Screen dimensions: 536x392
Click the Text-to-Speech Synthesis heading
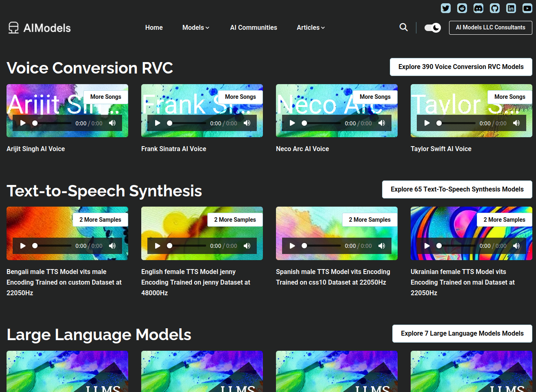[x=105, y=191]
